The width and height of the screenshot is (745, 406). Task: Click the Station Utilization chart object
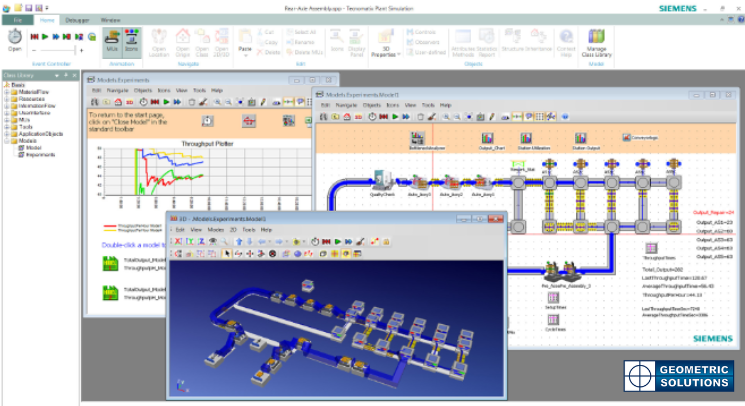click(526, 138)
